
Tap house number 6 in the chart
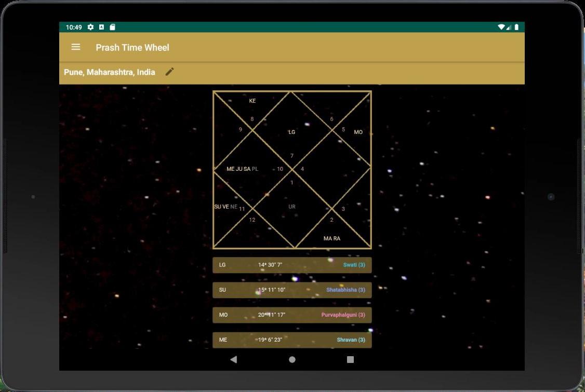tap(331, 119)
